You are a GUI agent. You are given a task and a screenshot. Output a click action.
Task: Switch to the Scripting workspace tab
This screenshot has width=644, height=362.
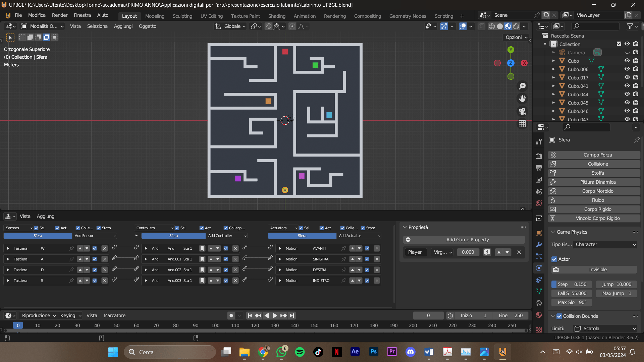(x=443, y=16)
